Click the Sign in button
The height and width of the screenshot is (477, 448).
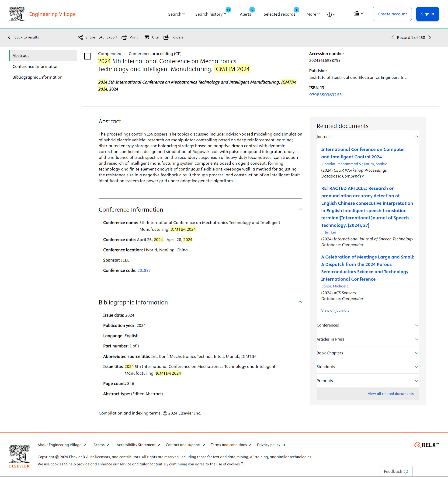(427, 14)
